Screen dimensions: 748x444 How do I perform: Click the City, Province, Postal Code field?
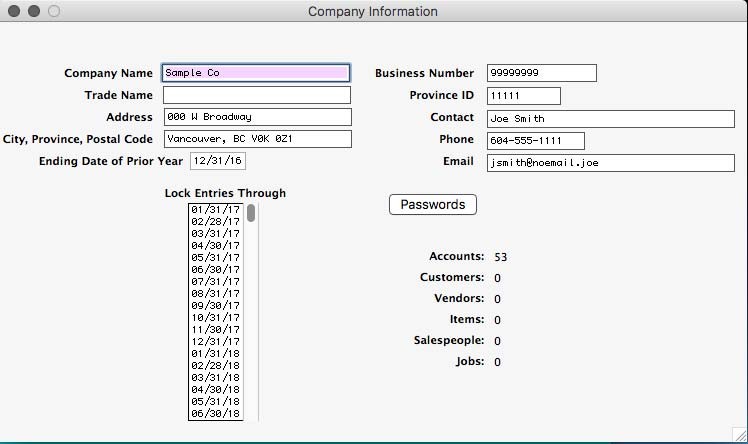point(256,139)
